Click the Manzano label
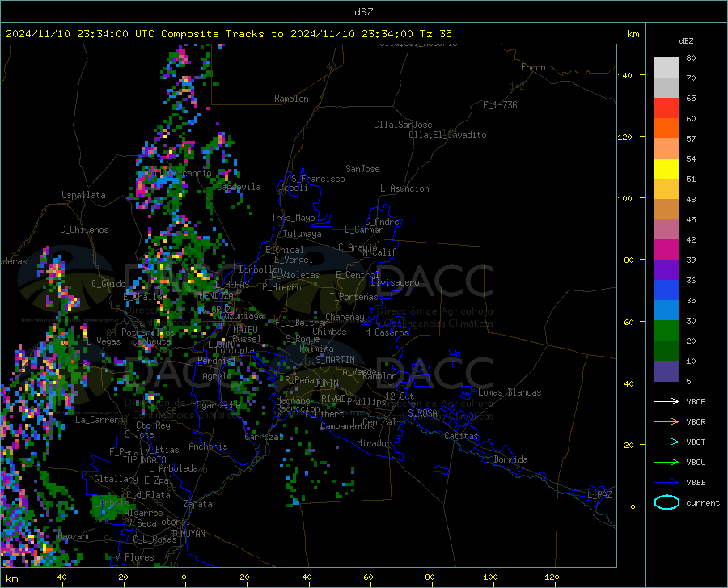Viewport: 728px width, 588px height. [x=74, y=536]
